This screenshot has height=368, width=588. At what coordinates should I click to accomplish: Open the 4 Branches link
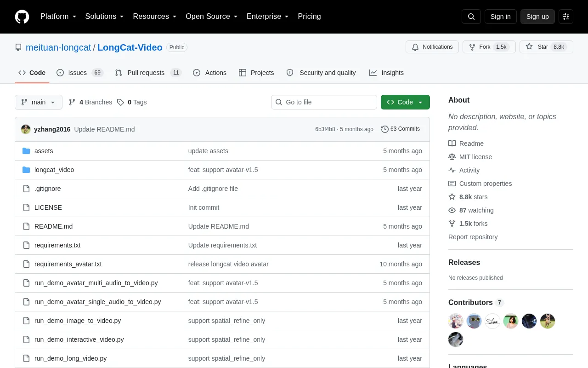[90, 102]
